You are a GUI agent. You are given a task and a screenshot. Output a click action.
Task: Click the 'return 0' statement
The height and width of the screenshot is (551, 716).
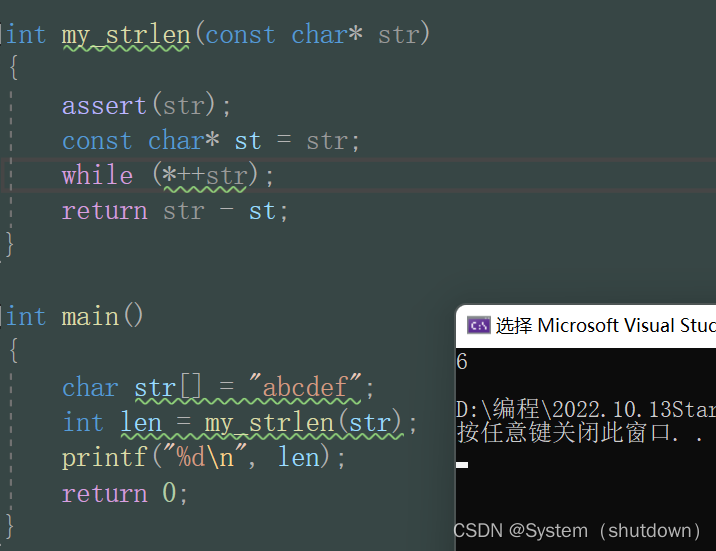tap(125, 493)
